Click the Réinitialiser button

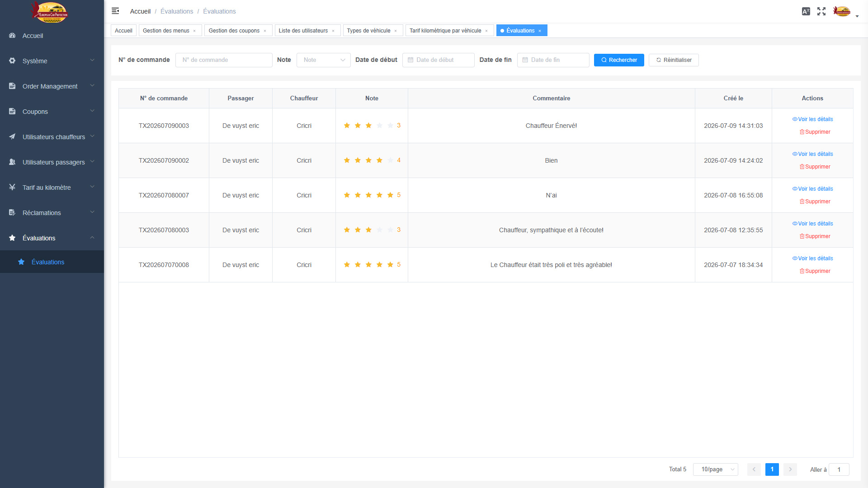(x=674, y=60)
